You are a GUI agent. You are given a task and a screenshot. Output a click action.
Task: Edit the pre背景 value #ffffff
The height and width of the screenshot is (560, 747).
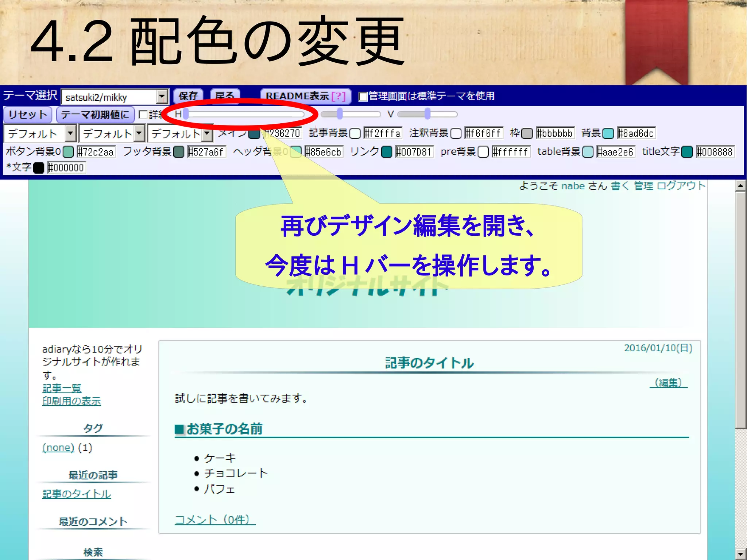click(x=511, y=152)
